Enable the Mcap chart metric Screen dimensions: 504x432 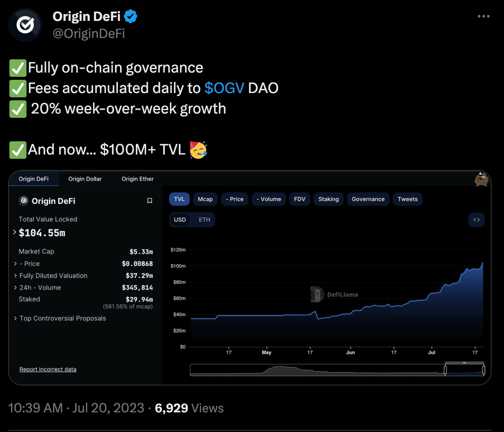tap(205, 199)
